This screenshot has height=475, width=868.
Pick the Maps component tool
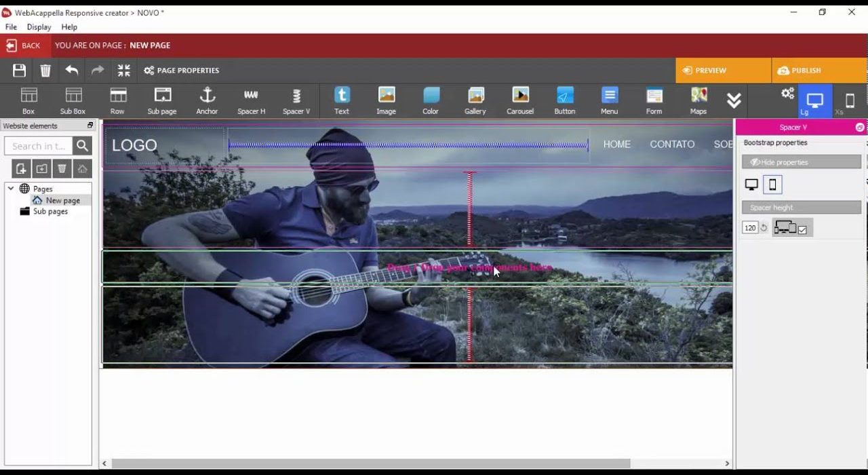point(698,100)
